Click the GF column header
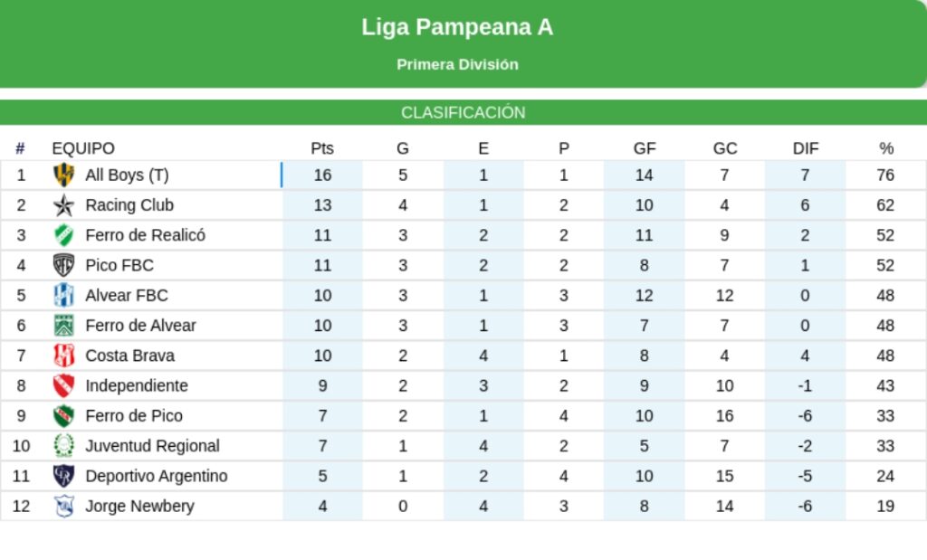The image size is (927, 560). coord(645,148)
